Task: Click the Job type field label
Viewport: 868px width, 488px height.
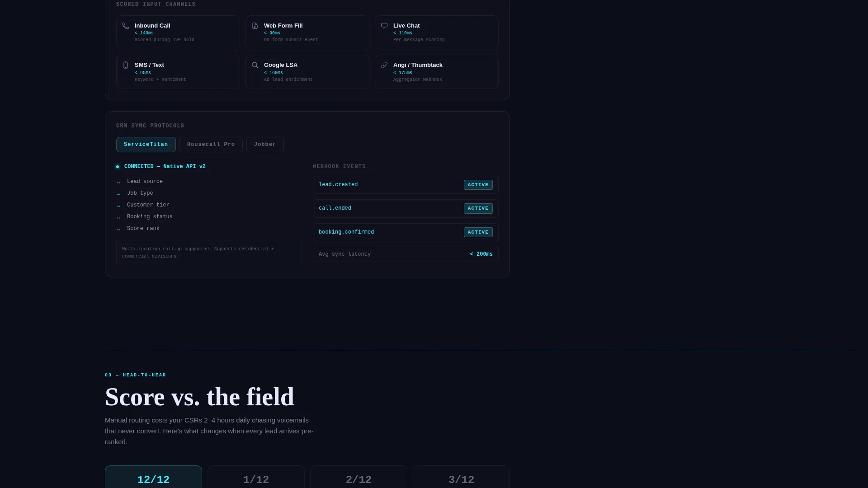Action: click(x=140, y=193)
